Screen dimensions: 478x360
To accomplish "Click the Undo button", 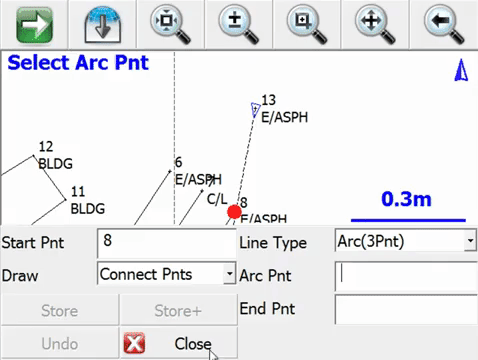I will point(60,343).
